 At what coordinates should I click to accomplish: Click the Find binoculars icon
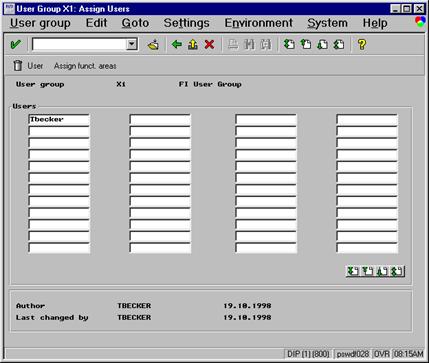249,44
